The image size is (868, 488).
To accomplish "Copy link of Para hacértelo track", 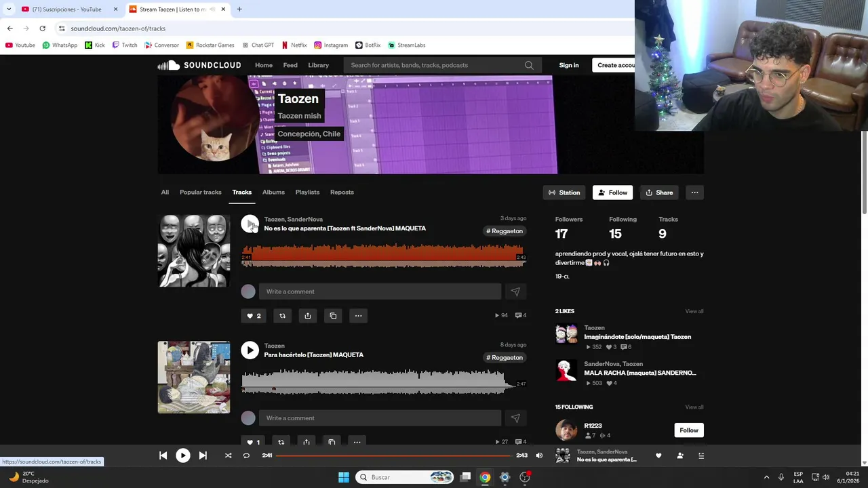I will tap(332, 442).
